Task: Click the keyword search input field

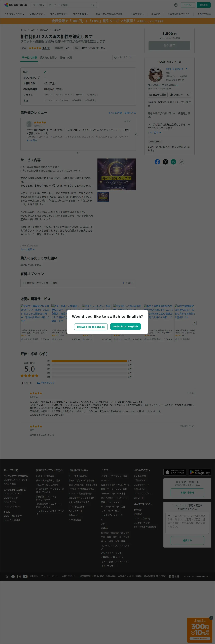Action: coord(69,5)
